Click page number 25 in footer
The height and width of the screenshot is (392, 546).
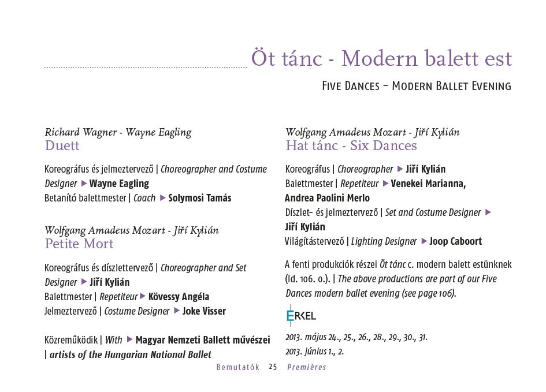pyautogui.click(x=273, y=367)
